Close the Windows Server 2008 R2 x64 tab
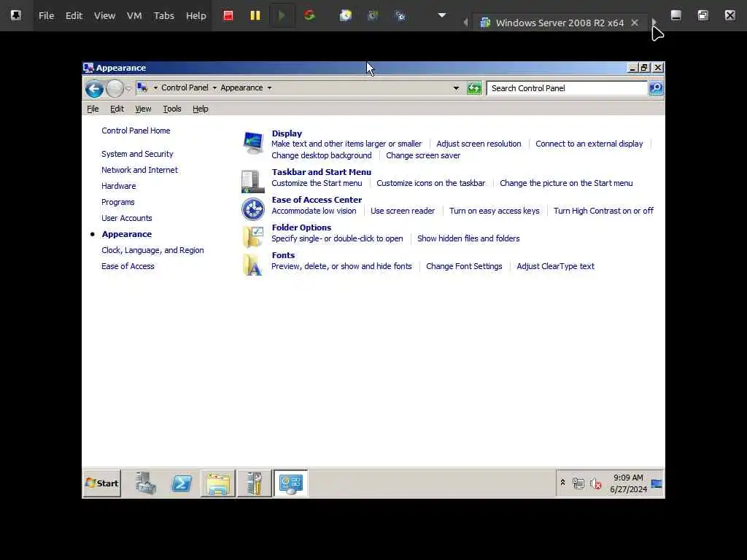This screenshot has height=560, width=747. 635,23
